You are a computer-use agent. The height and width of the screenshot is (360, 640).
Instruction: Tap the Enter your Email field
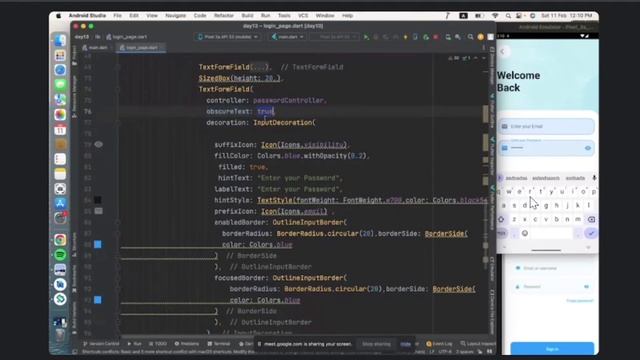547,127
